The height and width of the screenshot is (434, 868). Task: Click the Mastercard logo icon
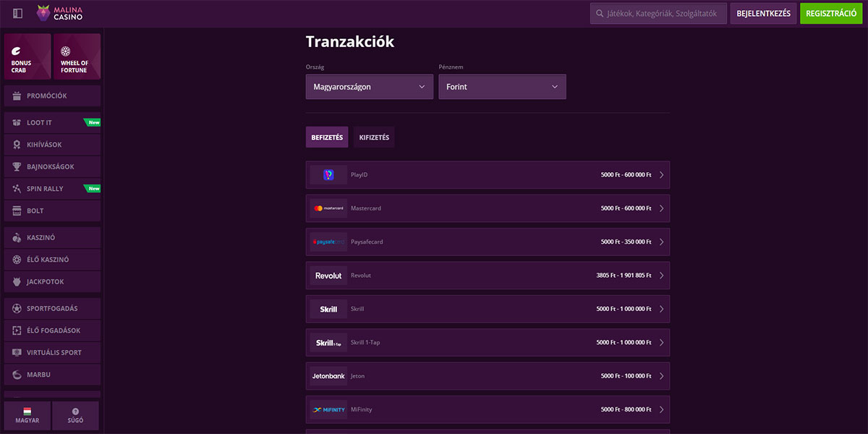point(328,208)
